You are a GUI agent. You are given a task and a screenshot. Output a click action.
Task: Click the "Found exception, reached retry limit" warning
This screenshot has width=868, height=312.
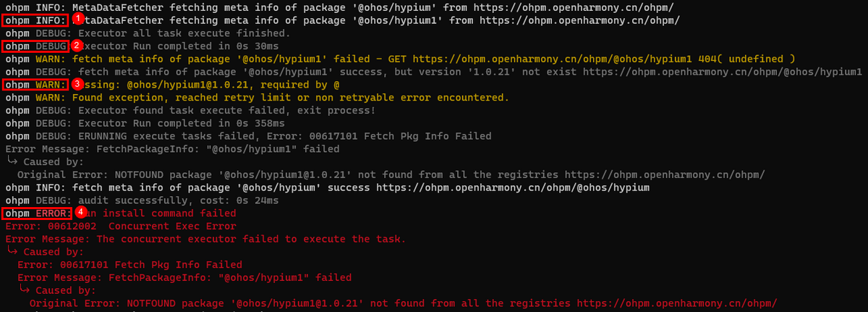pyautogui.click(x=284, y=98)
